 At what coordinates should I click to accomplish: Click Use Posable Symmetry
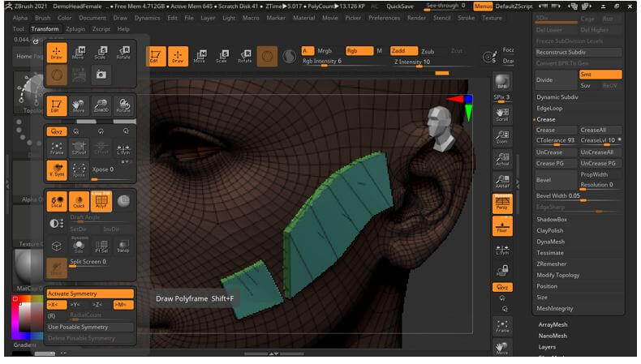90,327
